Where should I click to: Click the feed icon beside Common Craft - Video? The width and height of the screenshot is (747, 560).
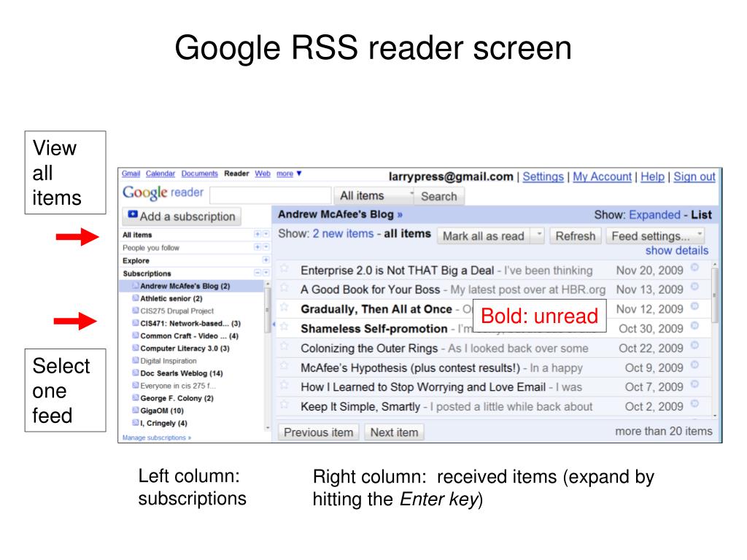pos(135,335)
